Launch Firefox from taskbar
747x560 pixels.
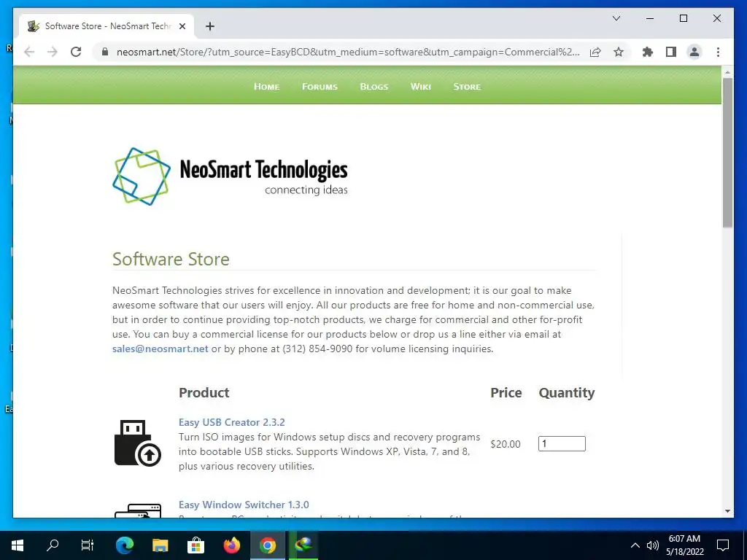232,545
